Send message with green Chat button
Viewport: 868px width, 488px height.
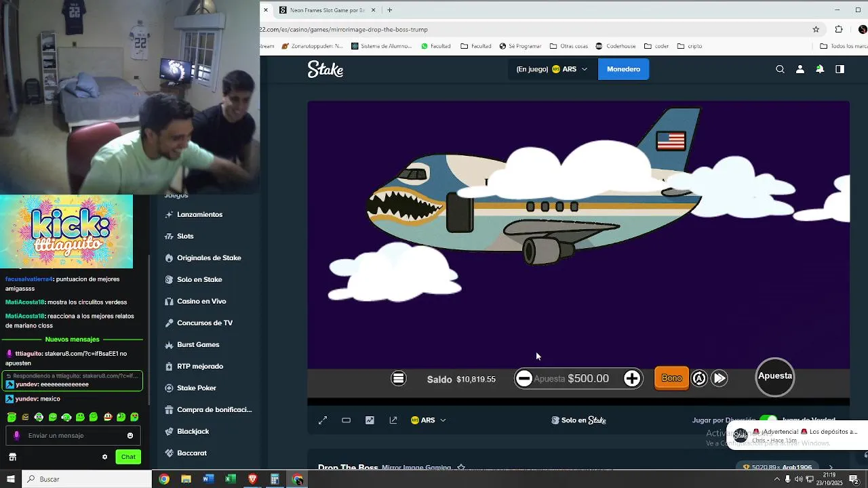(x=128, y=457)
